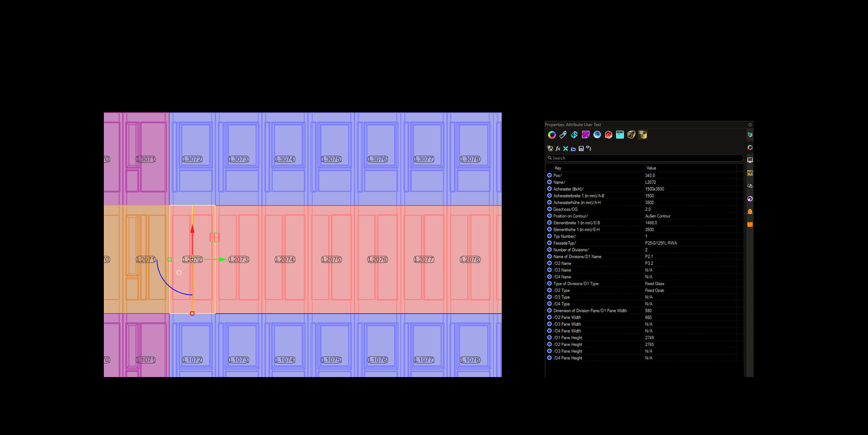Image resolution: width=868 pixels, height=435 pixels.
Task: Open the Layers side panel icon
Action: coord(750,135)
